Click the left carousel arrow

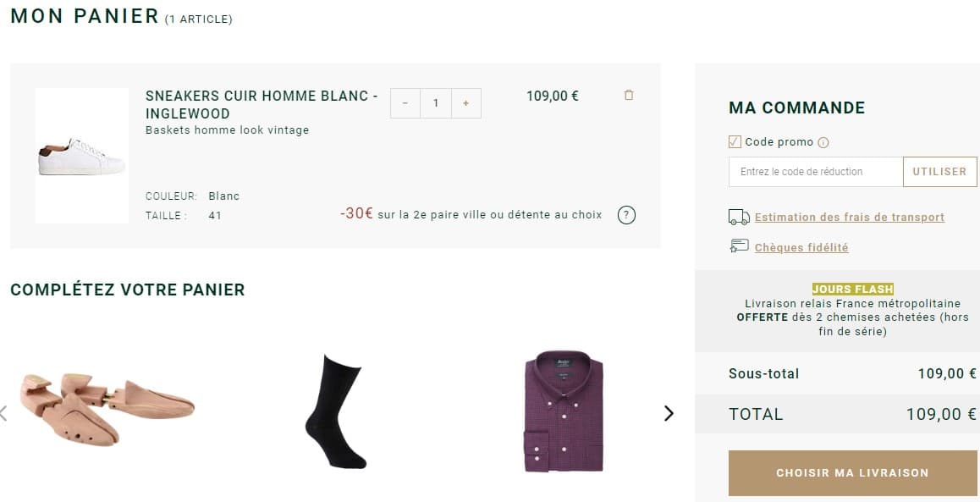(3, 413)
